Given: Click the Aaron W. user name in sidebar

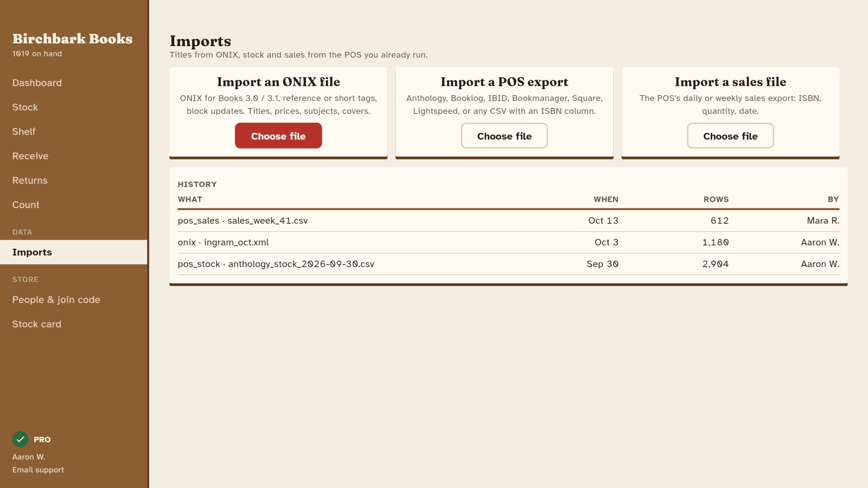Looking at the screenshot, I should coord(29,457).
